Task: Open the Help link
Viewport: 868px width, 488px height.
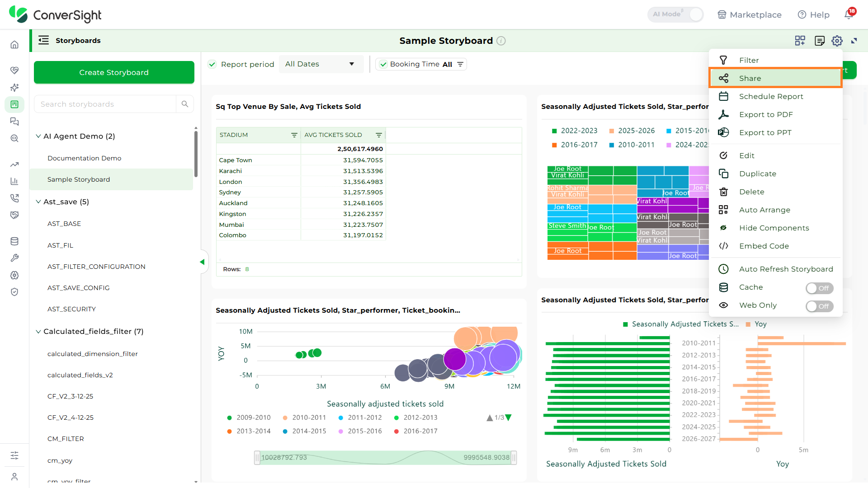Action: pyautogui.click(x=813, y=14)
